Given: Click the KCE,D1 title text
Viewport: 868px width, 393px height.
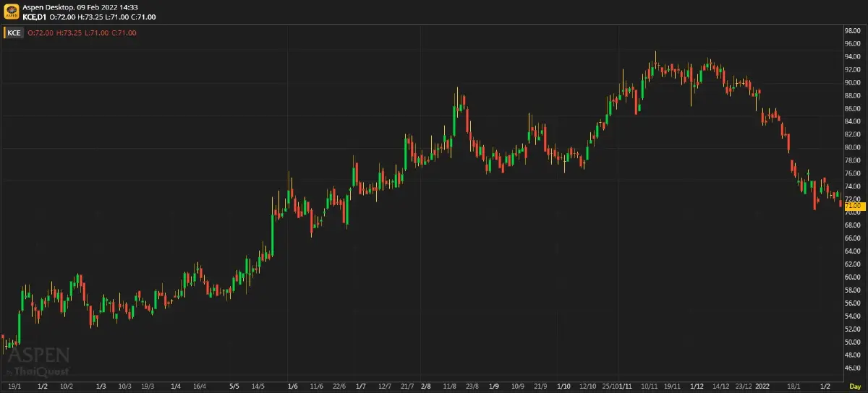Looking at the screenshot, I should (35, 16).
